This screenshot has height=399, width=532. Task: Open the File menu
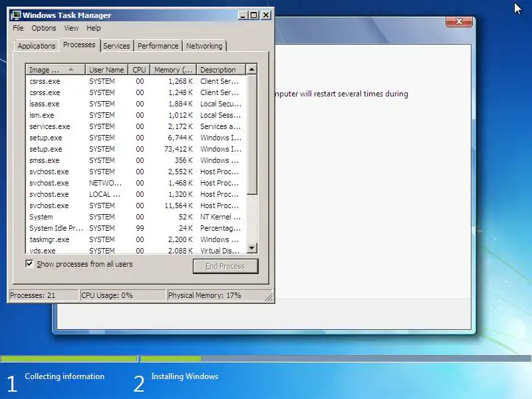click(x=18, y=28)
